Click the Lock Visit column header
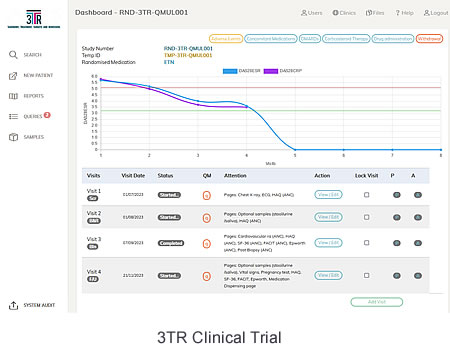This screenshot has height=360, width=450. point(366,176)
